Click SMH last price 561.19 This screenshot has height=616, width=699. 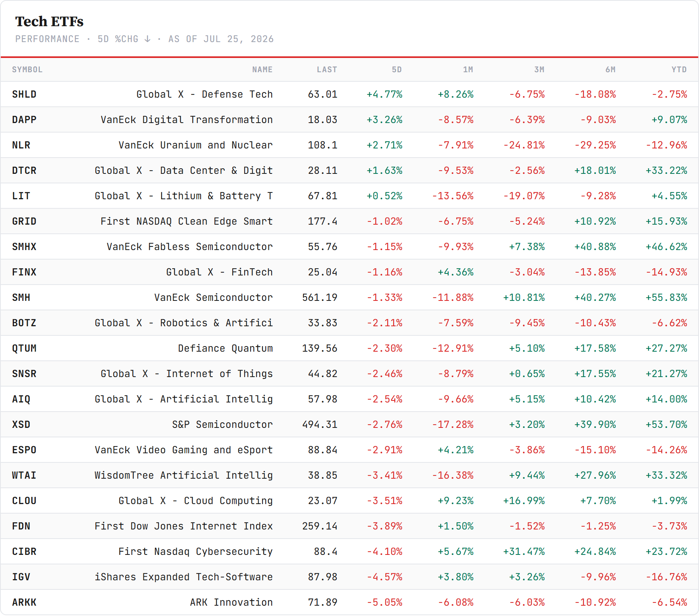click(x=320, y=298)
